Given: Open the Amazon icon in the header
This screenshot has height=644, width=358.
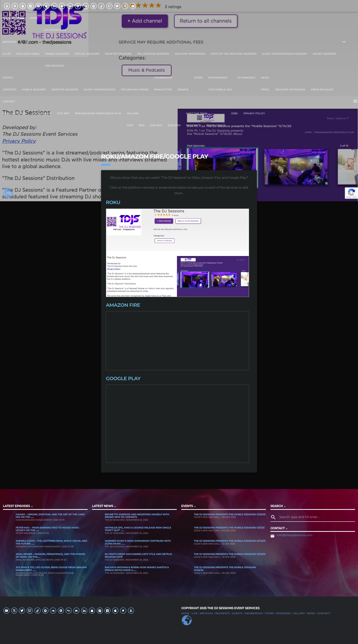Looking at the screenshot, I should [x=7, y=6].
